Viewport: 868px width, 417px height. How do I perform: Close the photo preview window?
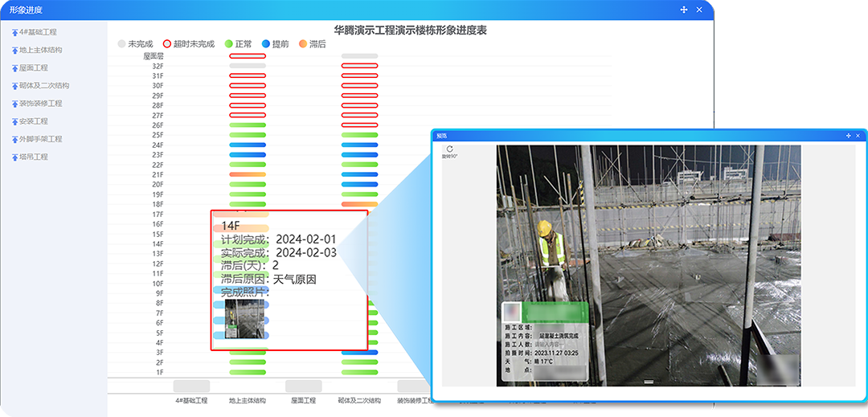coord(858,136)
